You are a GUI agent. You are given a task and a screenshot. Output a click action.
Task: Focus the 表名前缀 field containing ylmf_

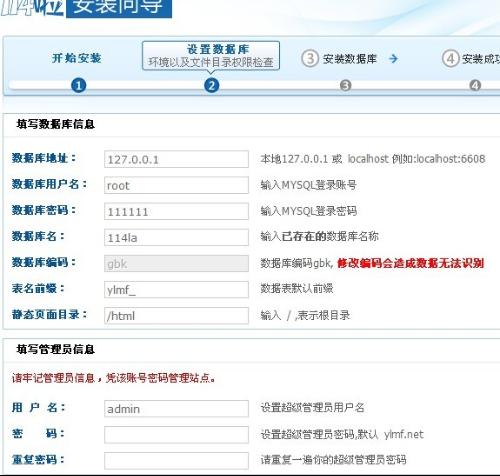(x=176, y=290)
